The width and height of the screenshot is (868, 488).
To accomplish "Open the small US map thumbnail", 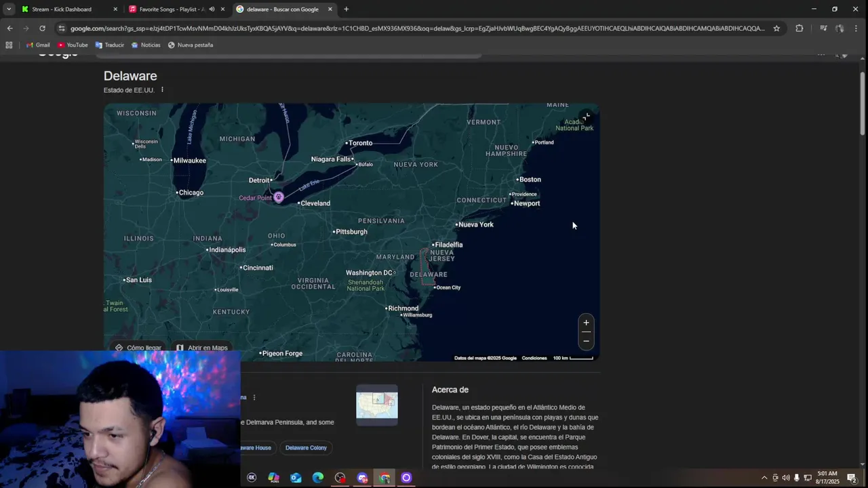I will [377, 405].
